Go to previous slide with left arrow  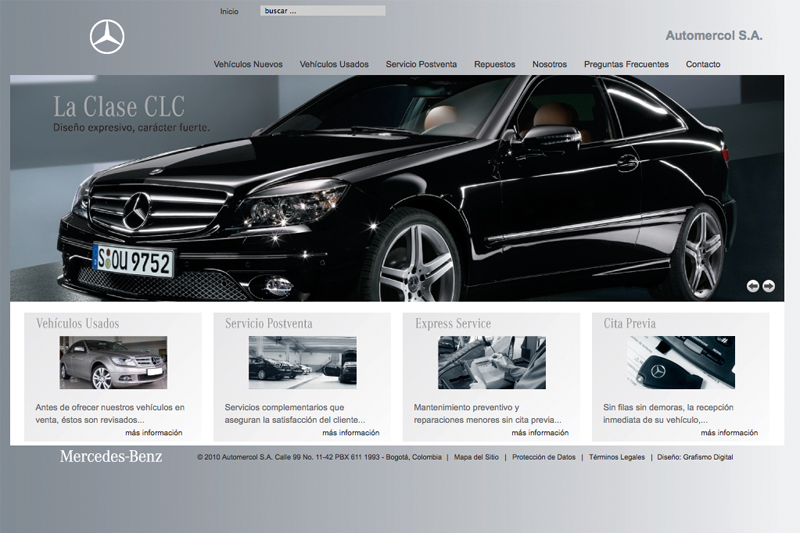click(753, 286)
